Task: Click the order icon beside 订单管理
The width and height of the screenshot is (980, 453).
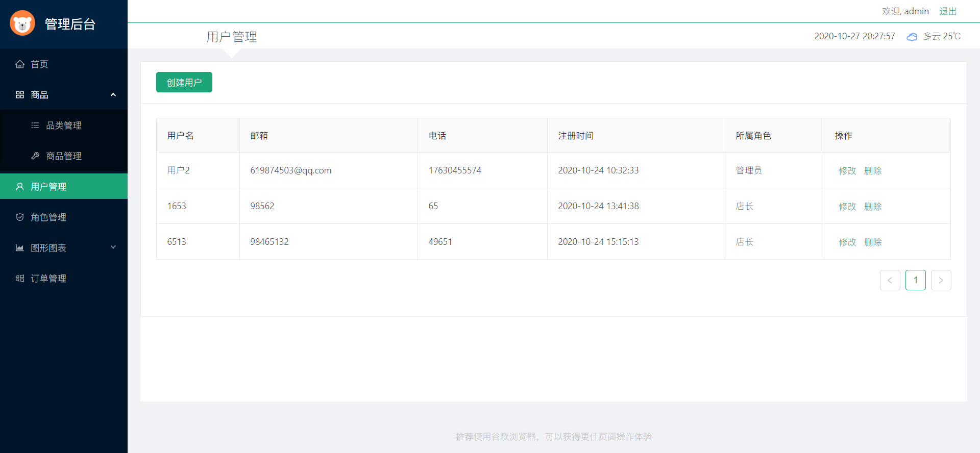Action: click(x=20, y=279)
